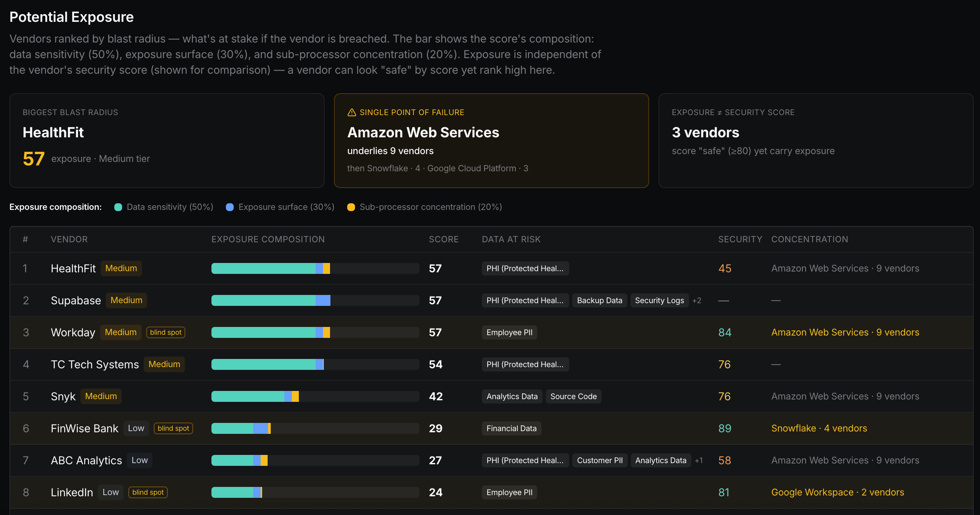Click the PHI tag in TC Tech Systems row
Image resolution: width=980 pixels, height=515 pixels.
(x=525, y=364)
